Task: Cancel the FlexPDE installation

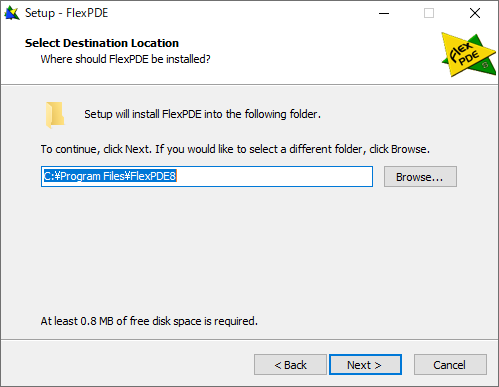Action: 450,365
